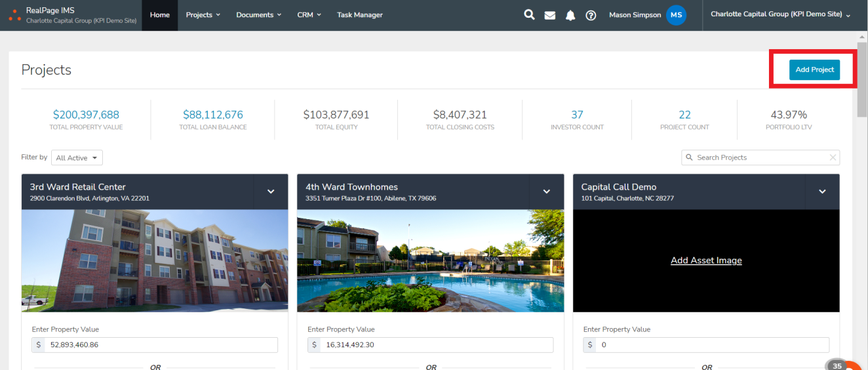The width and height of the screenshot is (868, 370).
Task: Click the RealPage IMS logo
Action: (x=14, y=15)
